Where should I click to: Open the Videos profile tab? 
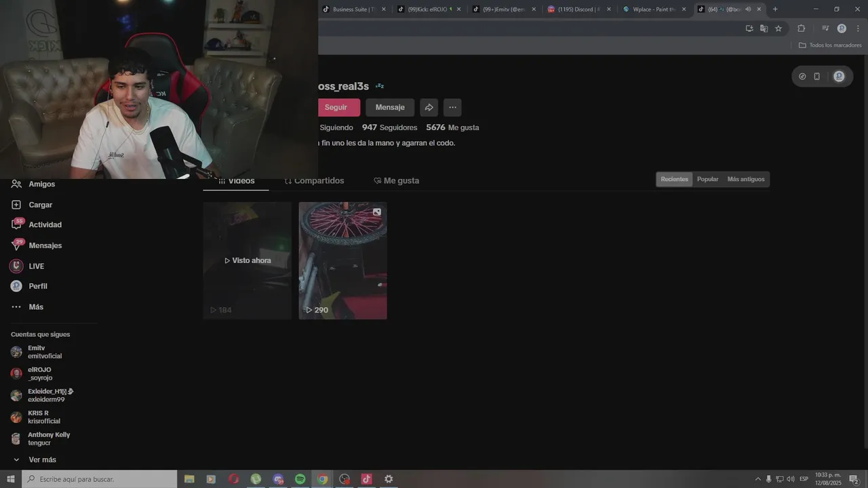point(236,181)
